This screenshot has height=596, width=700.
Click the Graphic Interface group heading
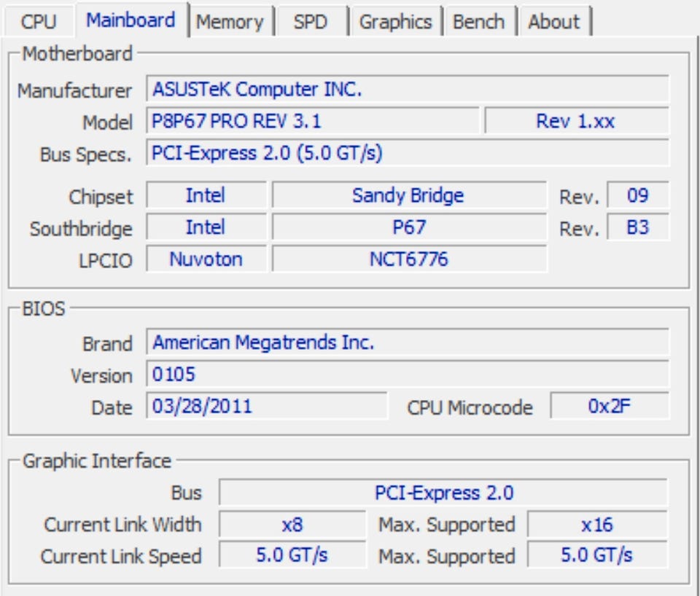point(97,460)
